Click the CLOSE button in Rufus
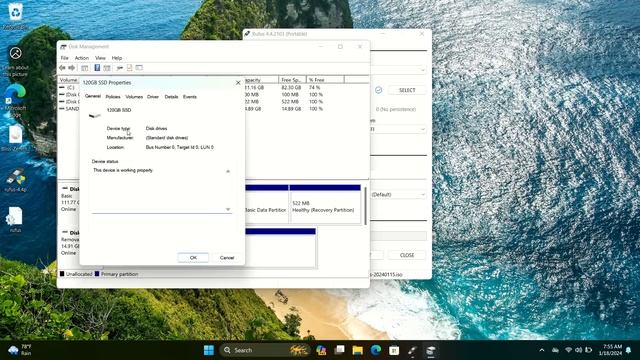Viewport: 640px width, 360px height. pyautogui.click(x=407, y=255)
